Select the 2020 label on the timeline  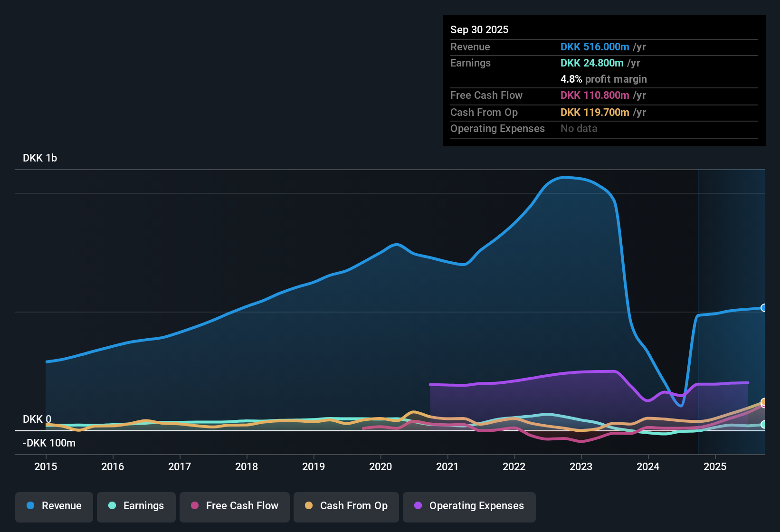click(x=380, y=467)
